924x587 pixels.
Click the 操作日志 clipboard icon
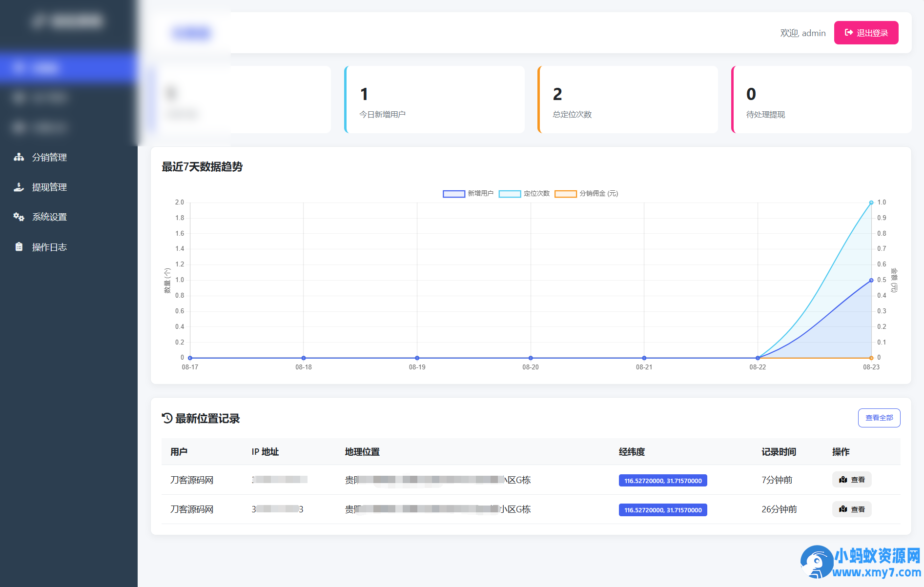tap(19, 247)
